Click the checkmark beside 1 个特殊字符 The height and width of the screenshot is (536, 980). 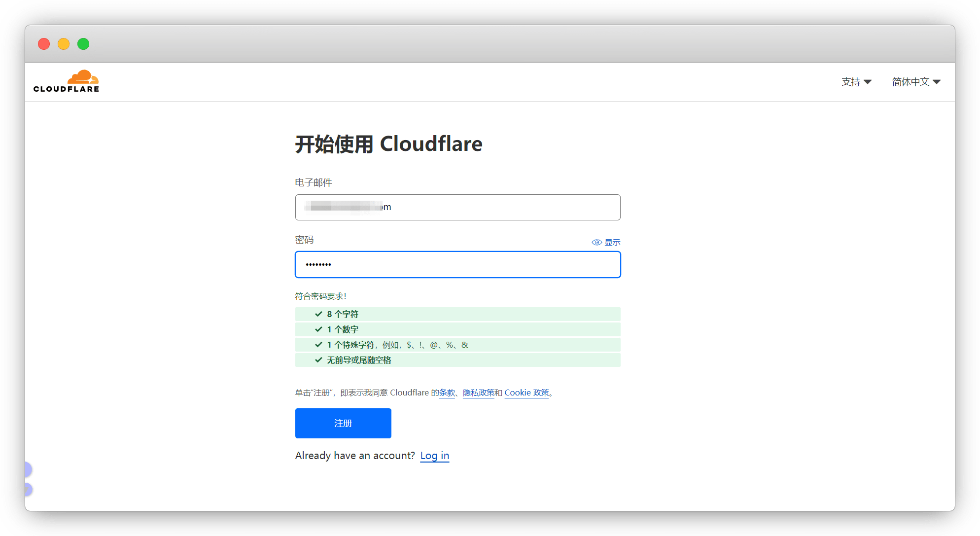coord(318,345)
